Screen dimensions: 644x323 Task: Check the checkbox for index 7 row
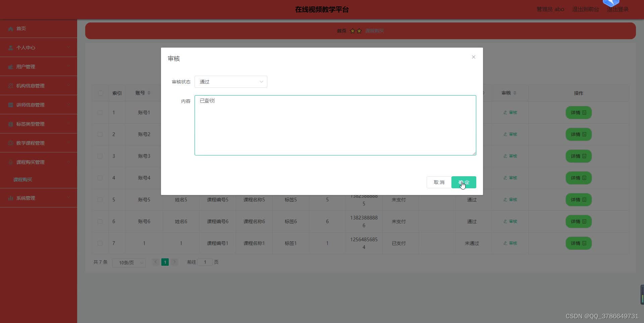[100, 243]
